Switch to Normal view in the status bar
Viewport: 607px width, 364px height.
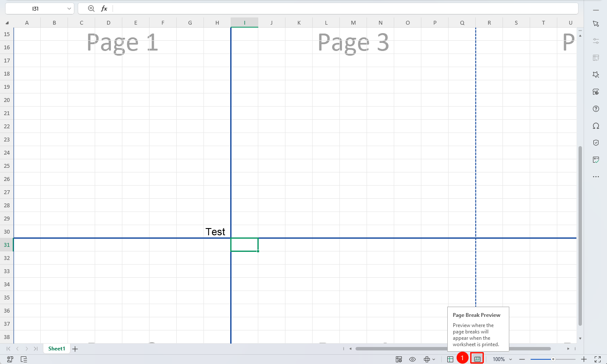point(450,359)
